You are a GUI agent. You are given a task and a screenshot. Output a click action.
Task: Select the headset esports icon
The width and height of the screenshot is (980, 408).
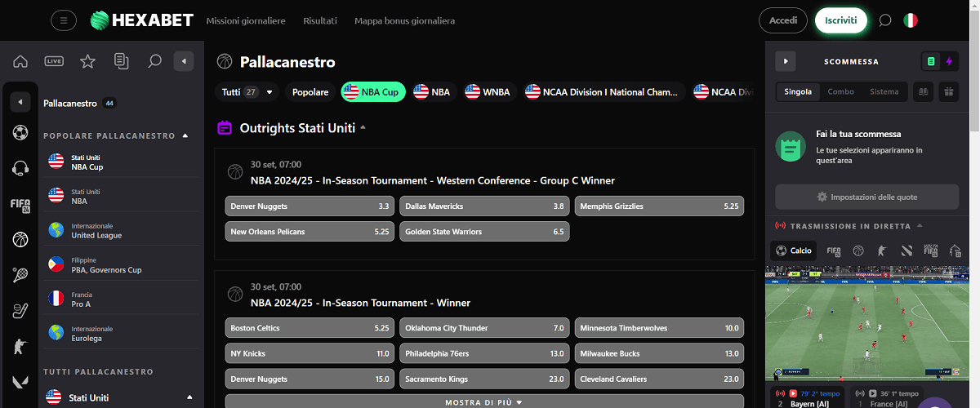[x=20, y=168]
